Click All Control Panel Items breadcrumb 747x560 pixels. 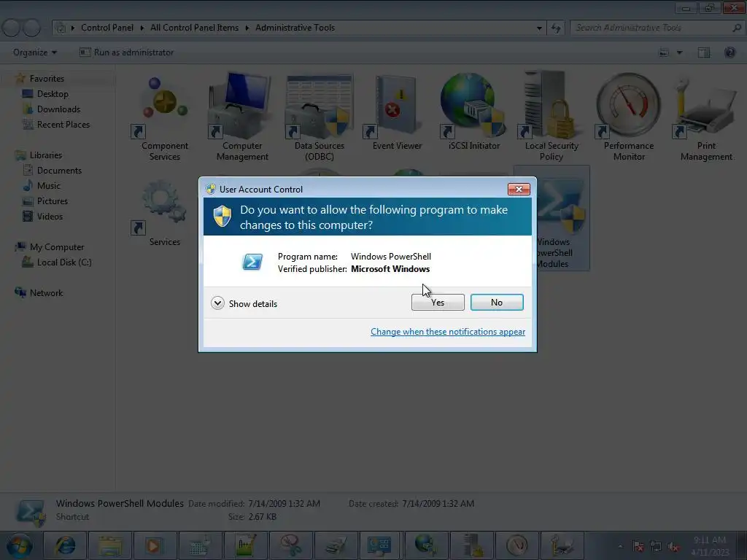coord(194,28)
